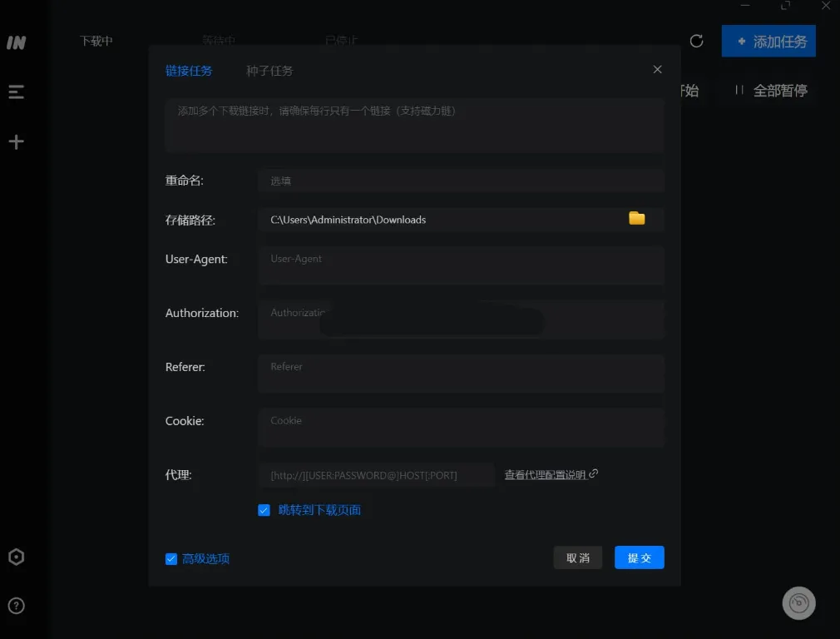Uncheck the 跳转到下载页面 checkbox
Image resolution: width=840 pixels, height=639 pixels.
(264, 509)
